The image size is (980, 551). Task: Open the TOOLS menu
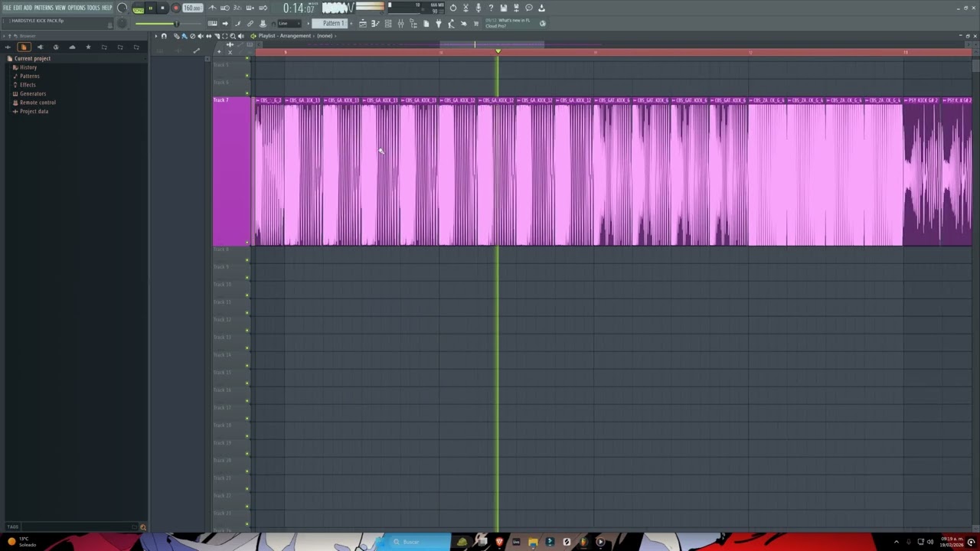pyautogui.click(x=93, y=8)
